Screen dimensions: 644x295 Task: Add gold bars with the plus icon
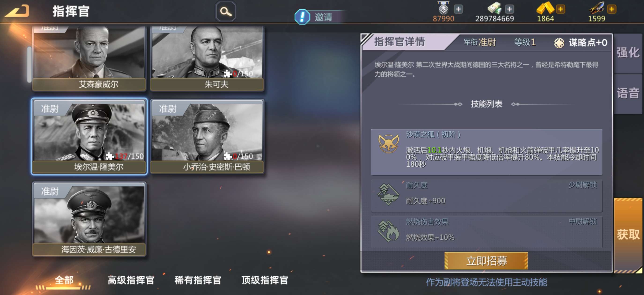click(x=560, y=9)
